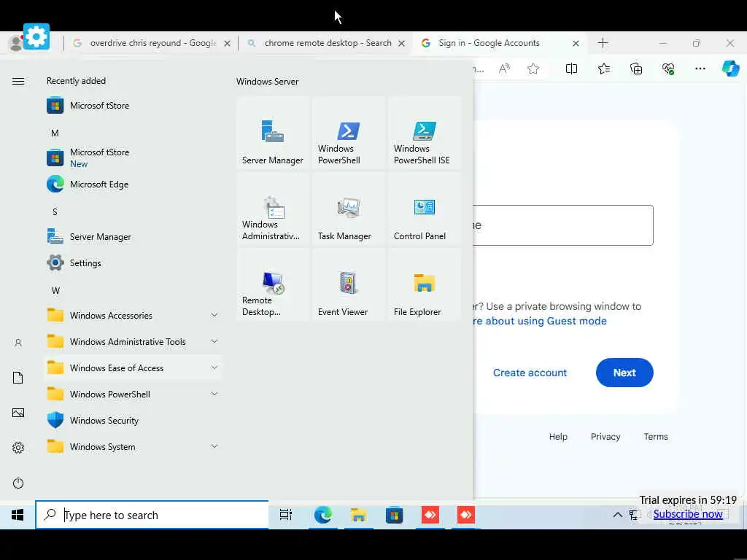Click the first red AnyDesk taskbar icon

(430, 515)
